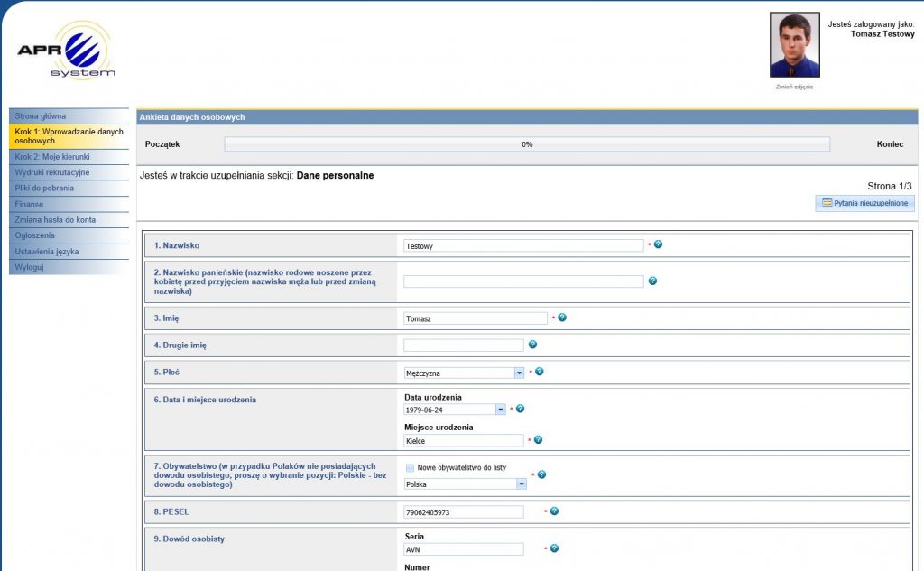This screenshot has width=924, height=571.
Task: Open help icon for Obywatelstwo
Action: tap(541, 474)
